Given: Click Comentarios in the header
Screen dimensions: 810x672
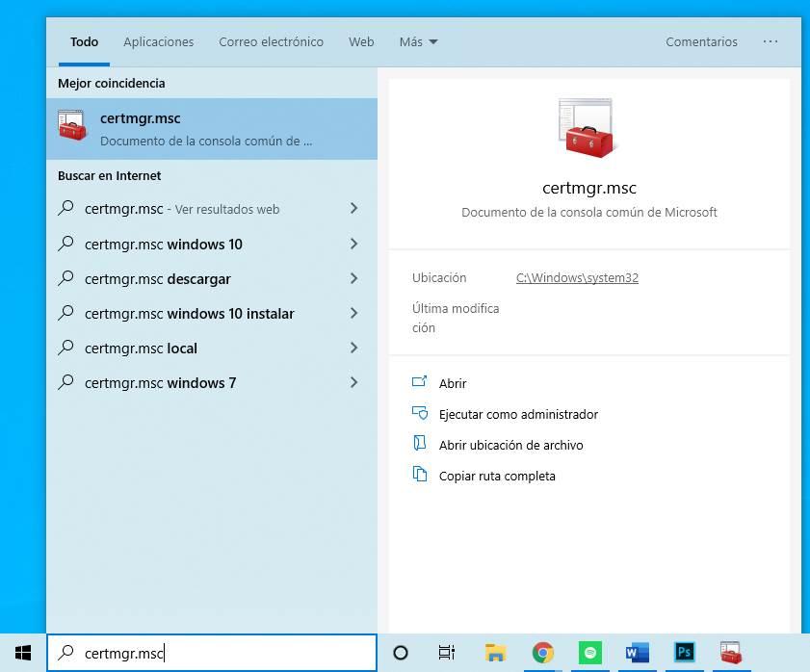Looking at the screenshot, I should point(701,41).
